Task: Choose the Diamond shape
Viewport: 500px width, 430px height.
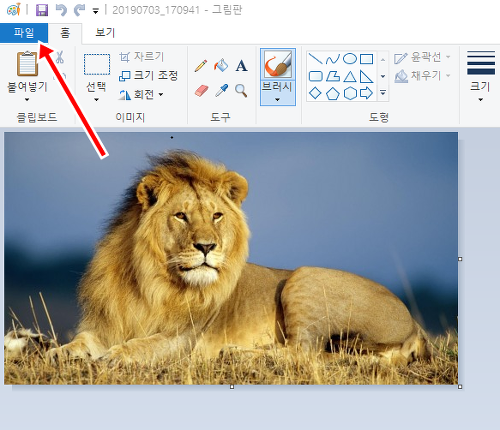Action: coord(315,93)
